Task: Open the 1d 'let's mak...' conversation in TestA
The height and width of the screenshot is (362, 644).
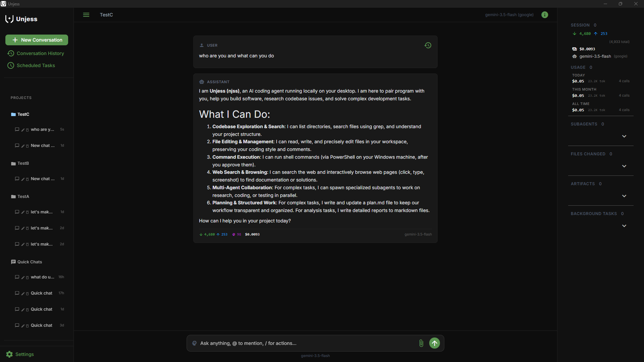Action: tap(42, 212)
